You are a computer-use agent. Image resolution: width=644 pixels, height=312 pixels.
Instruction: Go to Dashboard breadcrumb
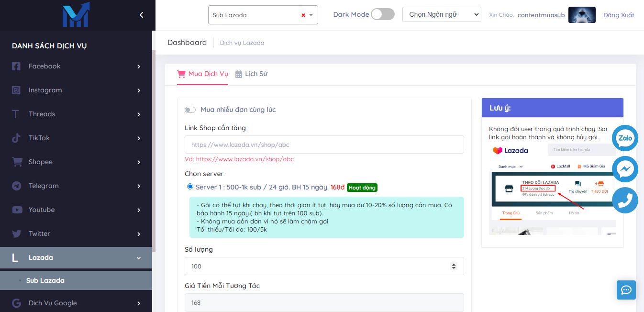(x=187, y=43)
